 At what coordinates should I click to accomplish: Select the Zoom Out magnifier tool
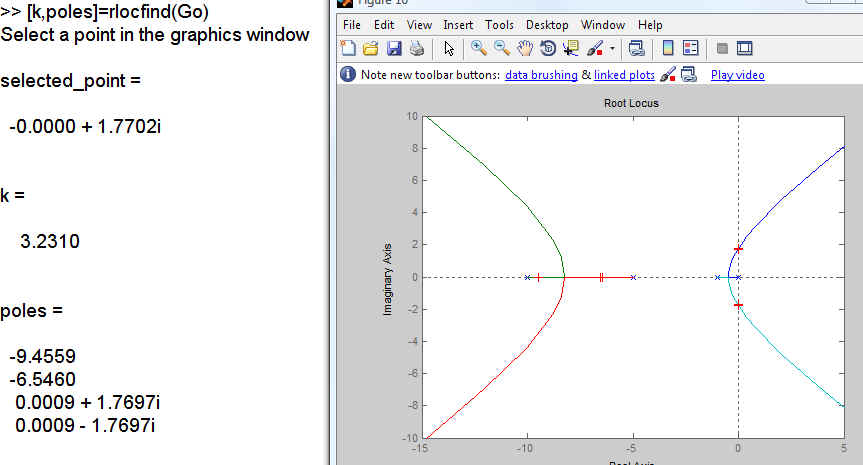pos(501,48)
